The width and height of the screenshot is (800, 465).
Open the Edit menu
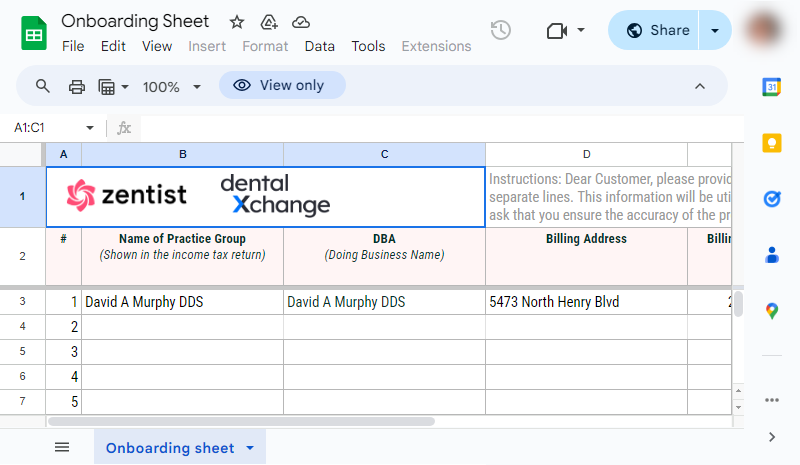[x=113, y=46]
